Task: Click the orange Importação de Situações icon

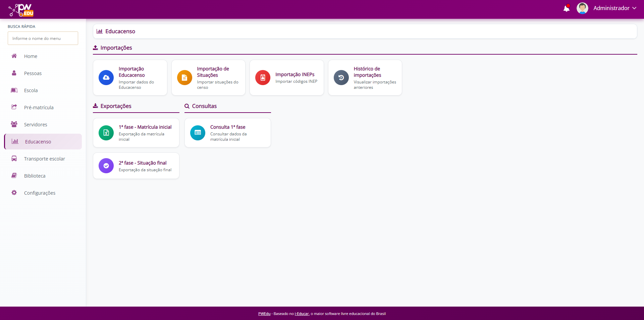Action: tap(184, 78)
